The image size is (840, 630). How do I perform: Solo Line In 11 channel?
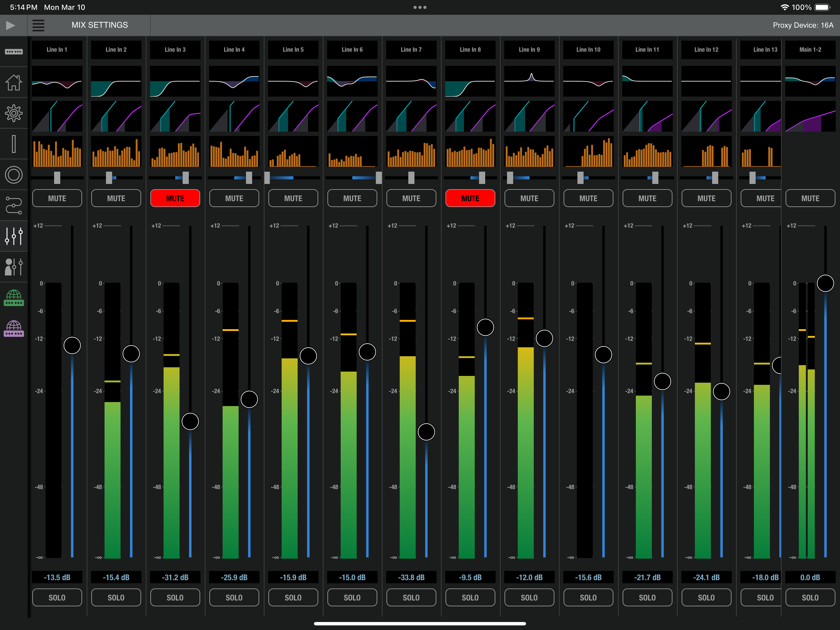tap(647, 597)
